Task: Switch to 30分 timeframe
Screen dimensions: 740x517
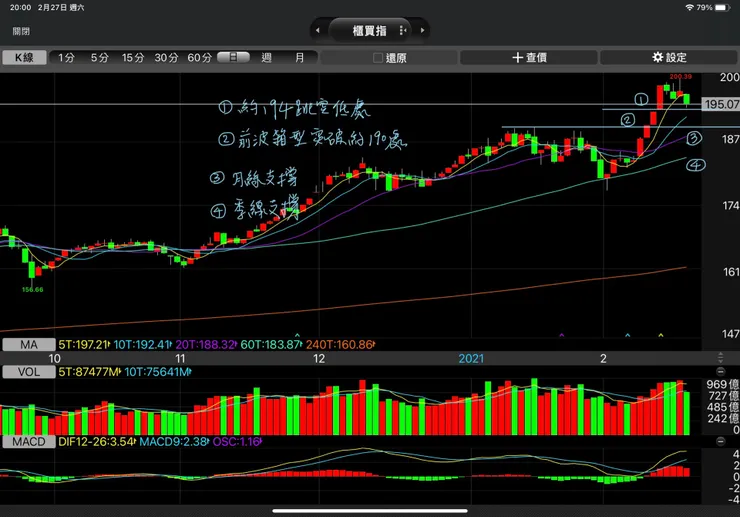Action: tap(167, 58)
